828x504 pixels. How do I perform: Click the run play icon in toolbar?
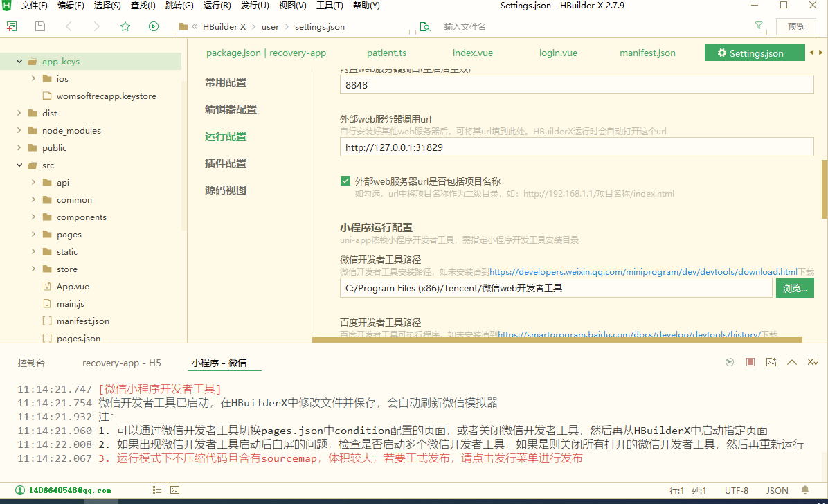(x=154, y=26)
